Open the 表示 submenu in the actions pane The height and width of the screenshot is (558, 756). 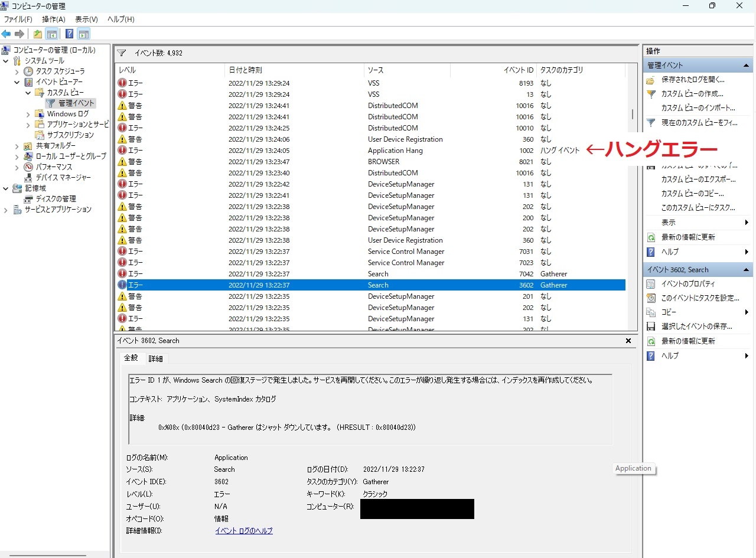tap(698, 223)
